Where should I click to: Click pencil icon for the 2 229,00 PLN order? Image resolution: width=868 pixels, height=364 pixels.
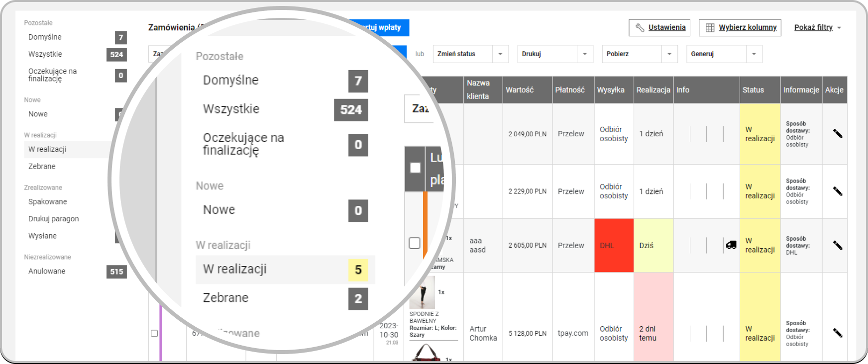838,191
